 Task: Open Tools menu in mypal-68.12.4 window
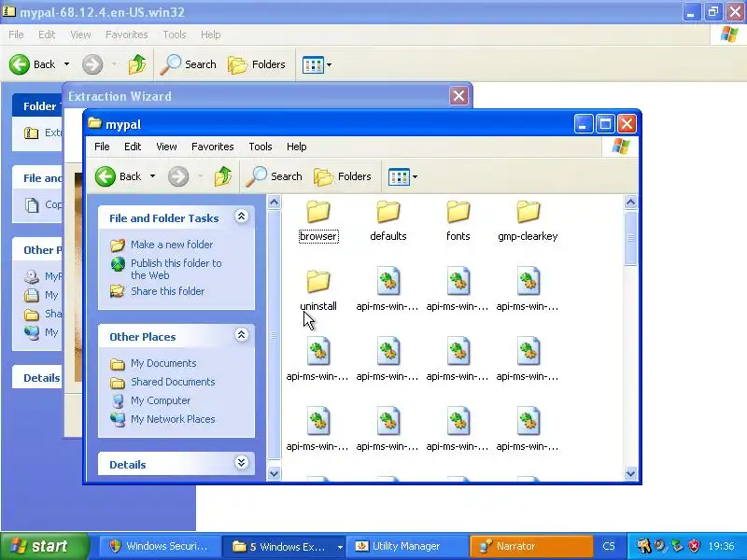coord(175,35)
